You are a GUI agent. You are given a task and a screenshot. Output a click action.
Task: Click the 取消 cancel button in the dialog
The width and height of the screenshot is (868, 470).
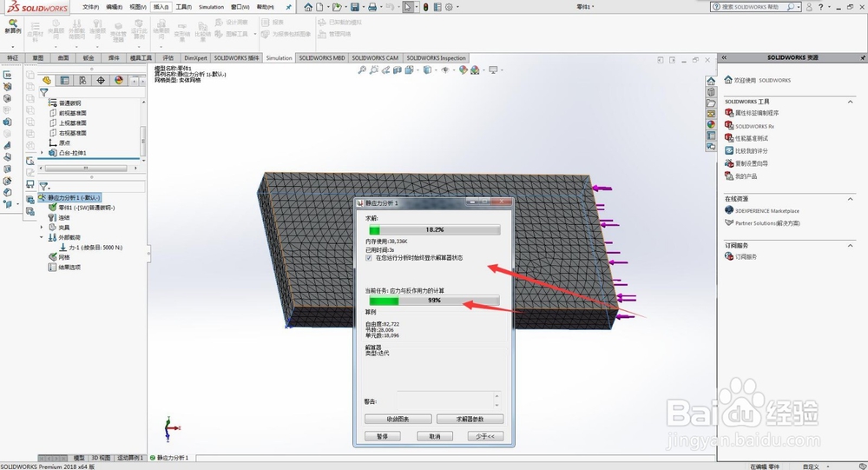point(435,436)
